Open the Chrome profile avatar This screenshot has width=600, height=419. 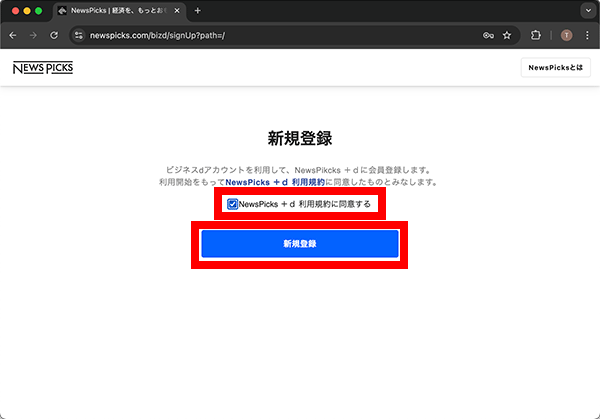pos(566,35)
